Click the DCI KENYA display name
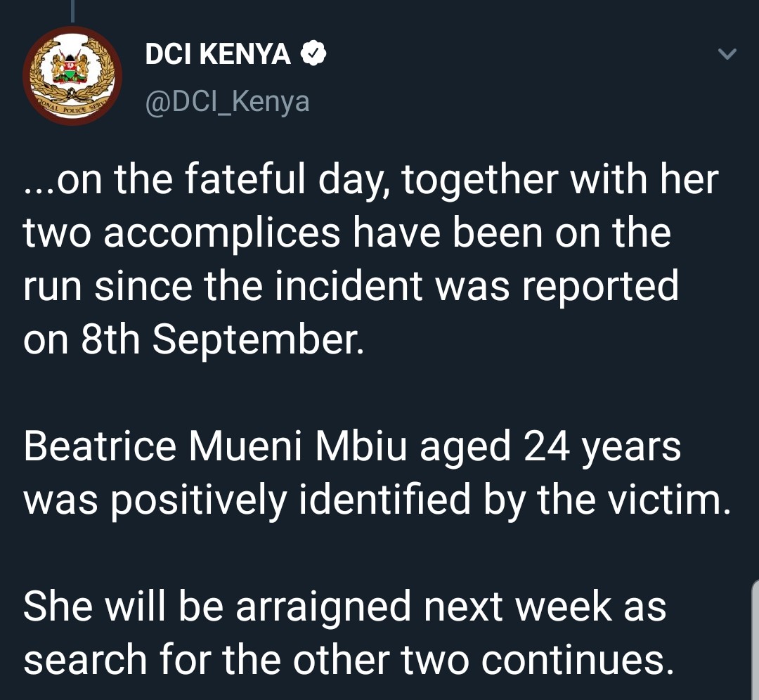Image resolution: width=759 pixels, height=700 pixels. coord(218,53)
